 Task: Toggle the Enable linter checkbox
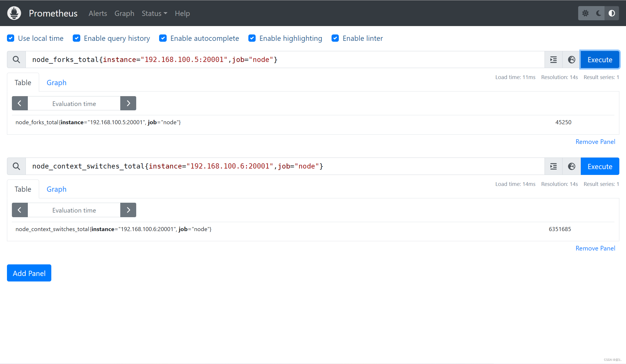pyautogui.click(x=335, y=38)
